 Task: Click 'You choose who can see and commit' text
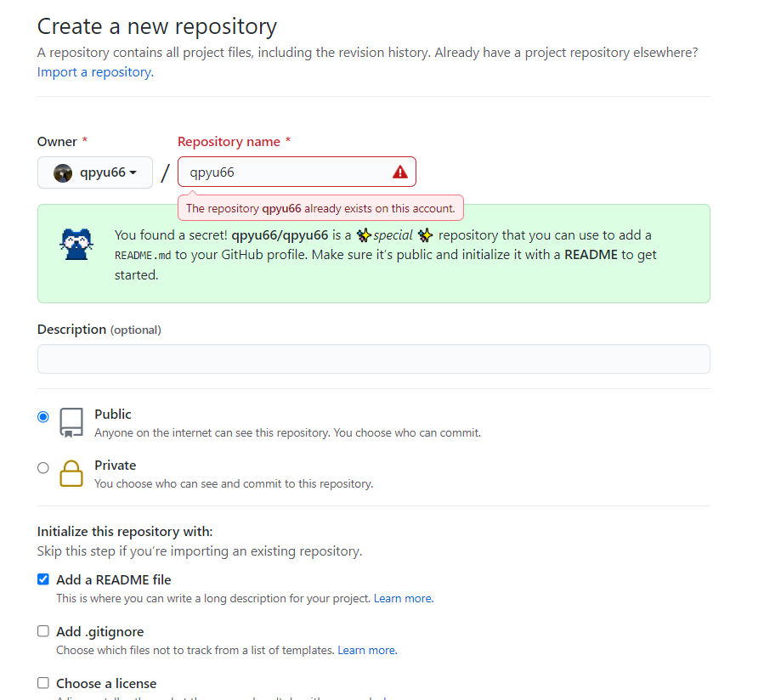pyautogui.click(x=234, y=483)
